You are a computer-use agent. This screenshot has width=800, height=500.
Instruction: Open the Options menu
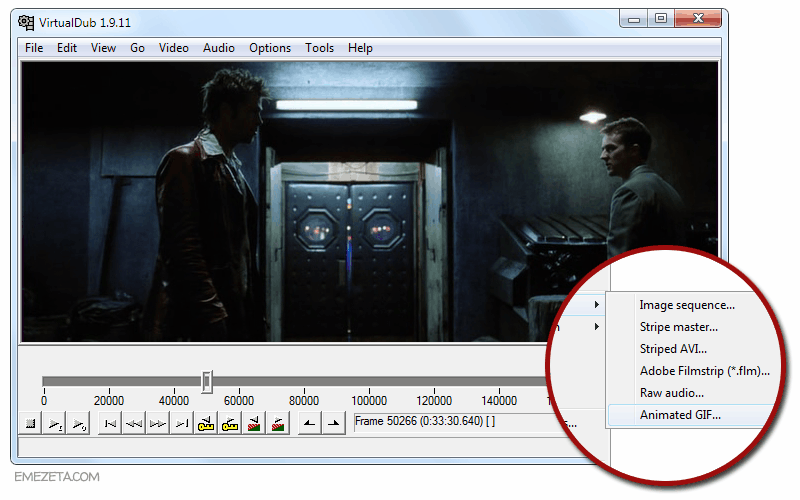pos(270,48)
